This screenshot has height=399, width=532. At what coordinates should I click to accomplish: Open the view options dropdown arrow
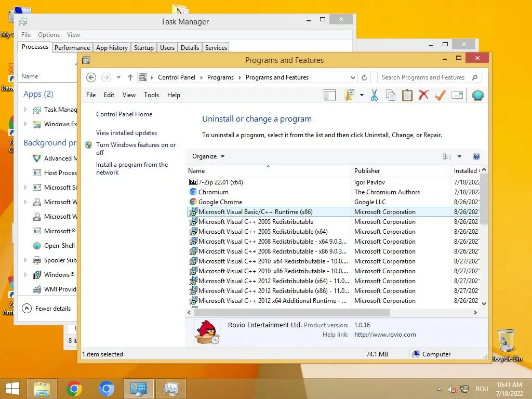click(x=459, y=156)
